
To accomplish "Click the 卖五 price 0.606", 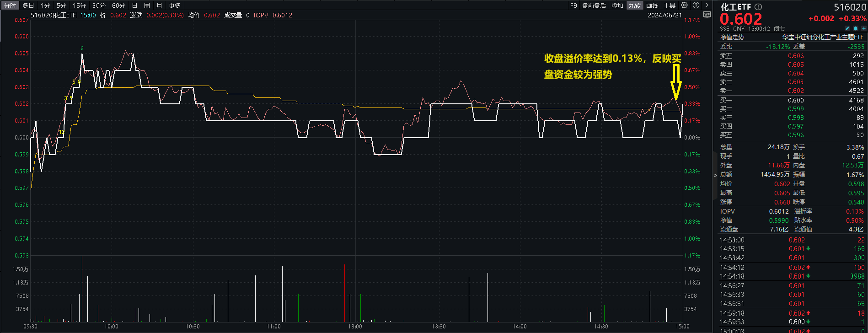I will point(796,56).
